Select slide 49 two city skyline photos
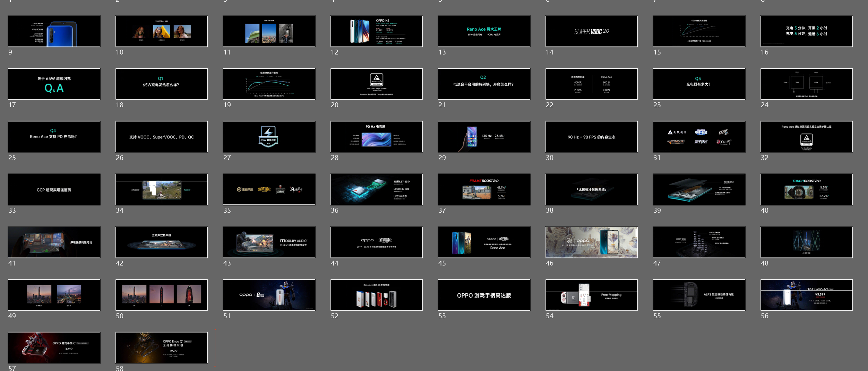 click(x=54, y=295)
